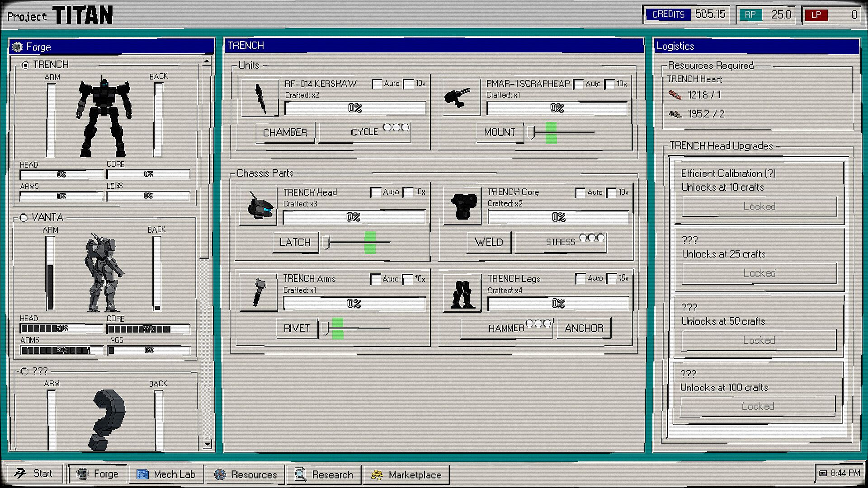This screenshot has width=868, height=488.
Task: Click the PMAR-1 SCRAPHEAP weapon icon
Action: click(x=461, y=98)
